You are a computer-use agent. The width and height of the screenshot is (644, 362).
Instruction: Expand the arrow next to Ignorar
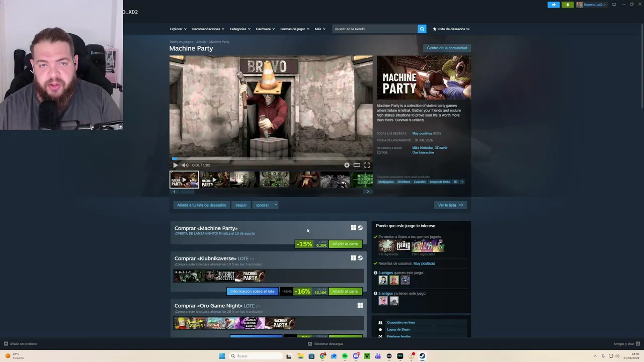point(276,205)
